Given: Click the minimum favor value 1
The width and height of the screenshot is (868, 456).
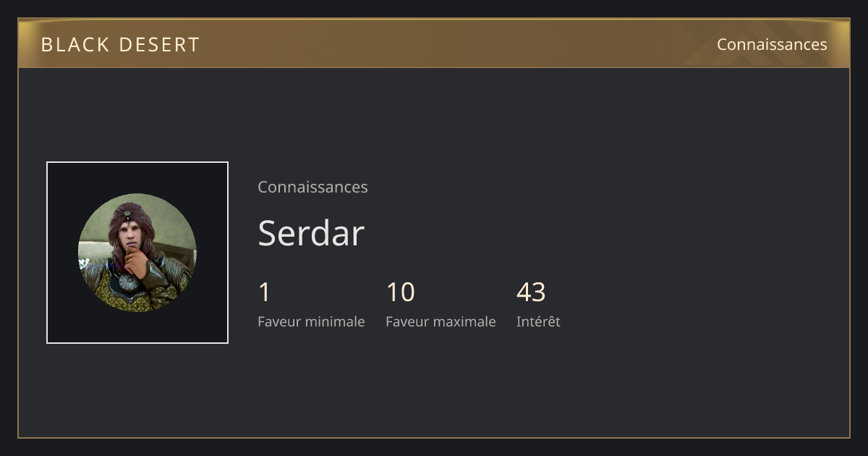Looking at the screenshot, I should tap(265, 292).
